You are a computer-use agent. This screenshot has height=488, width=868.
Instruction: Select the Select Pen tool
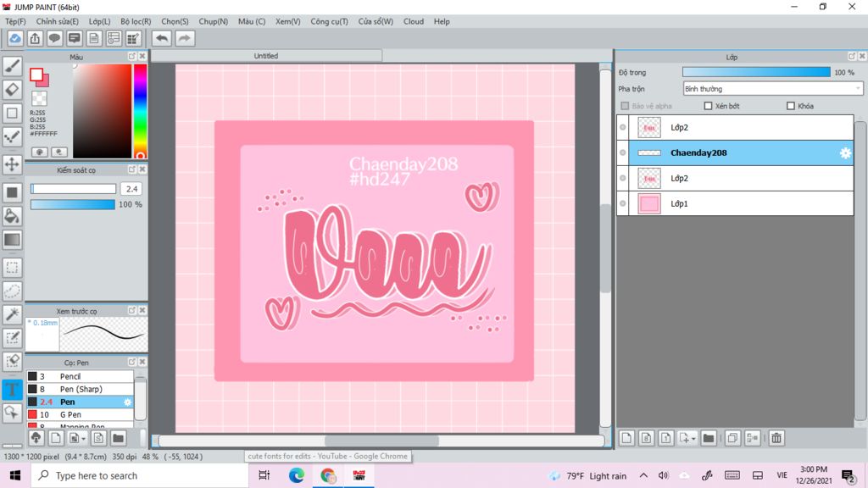[12, 338]
